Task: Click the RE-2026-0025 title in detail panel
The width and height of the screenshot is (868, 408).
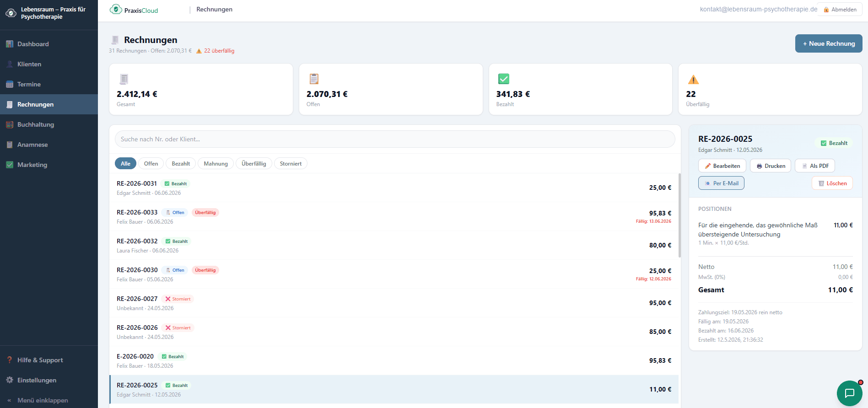Action: 725,139
